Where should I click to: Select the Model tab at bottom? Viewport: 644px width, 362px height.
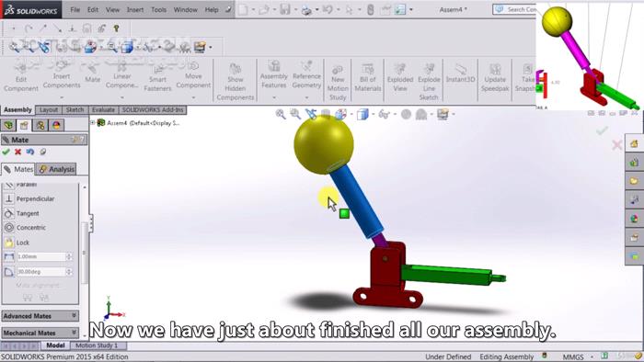pos(55,345)
